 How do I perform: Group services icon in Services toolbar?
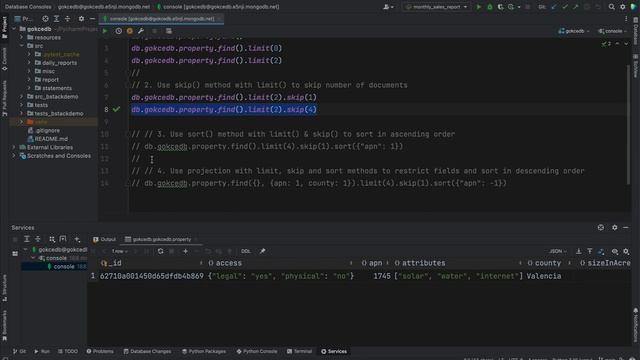click(x=52, y=239)
